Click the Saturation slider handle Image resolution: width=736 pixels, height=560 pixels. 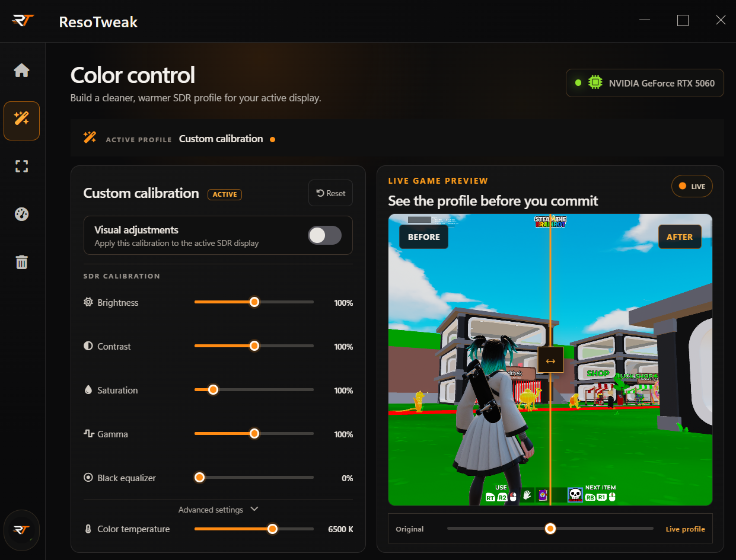213,390
